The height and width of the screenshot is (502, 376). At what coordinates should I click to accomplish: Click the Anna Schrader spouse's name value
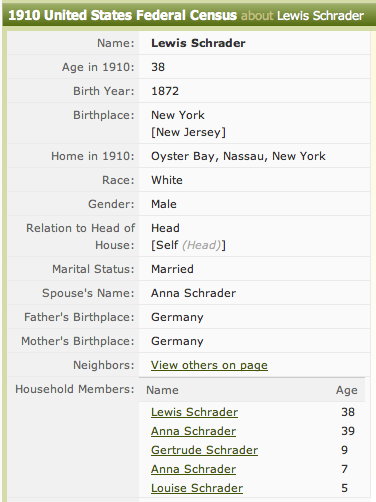(193, 293)
